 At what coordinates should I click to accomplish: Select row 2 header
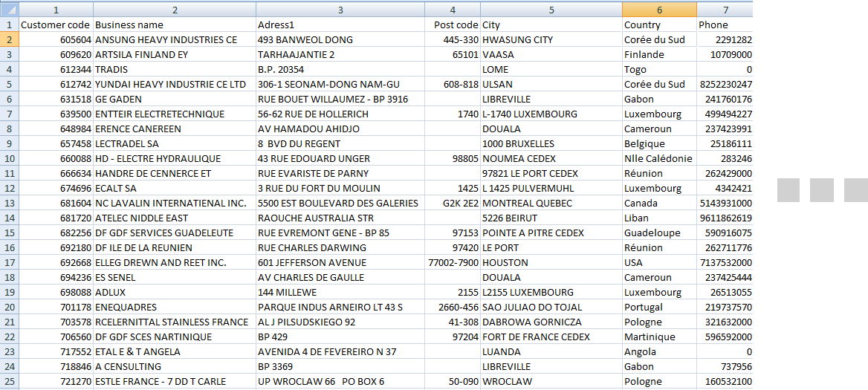pyautogui.click(x=9, y=39)
